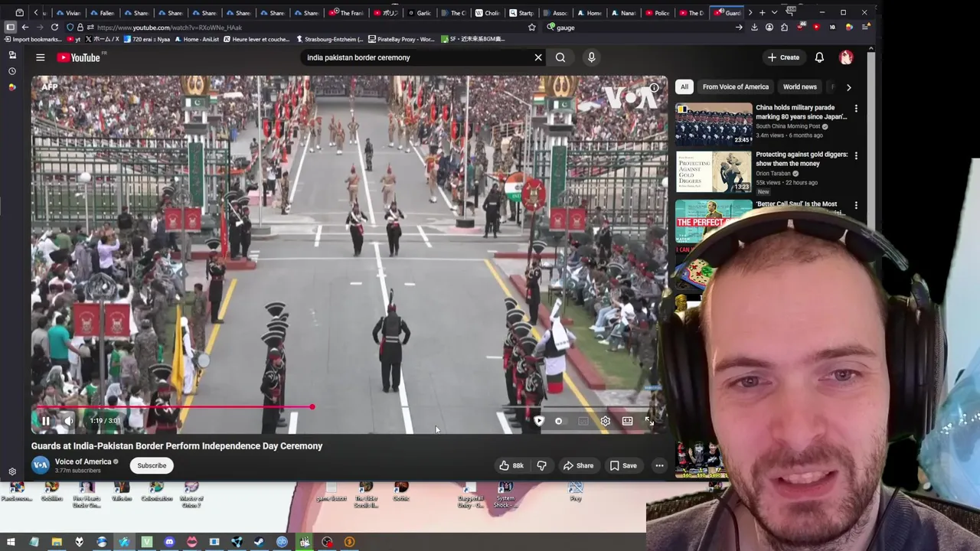Open options for Better Call Saul video

pos(856,205)
